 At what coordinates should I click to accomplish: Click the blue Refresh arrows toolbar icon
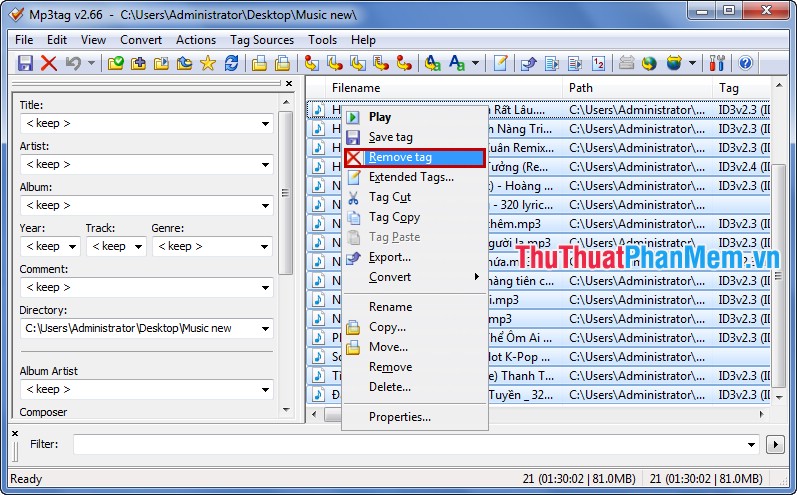pos(231,63)
